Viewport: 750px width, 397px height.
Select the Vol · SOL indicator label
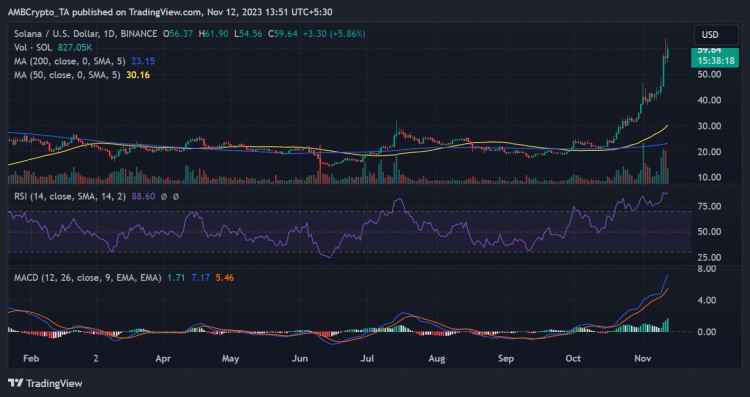point(33,47)
